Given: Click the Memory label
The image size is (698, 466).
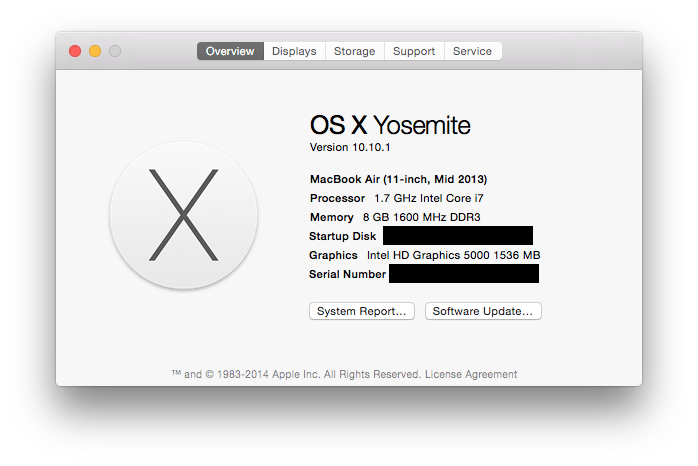Looking at the screenshot, I should (332, 217).
